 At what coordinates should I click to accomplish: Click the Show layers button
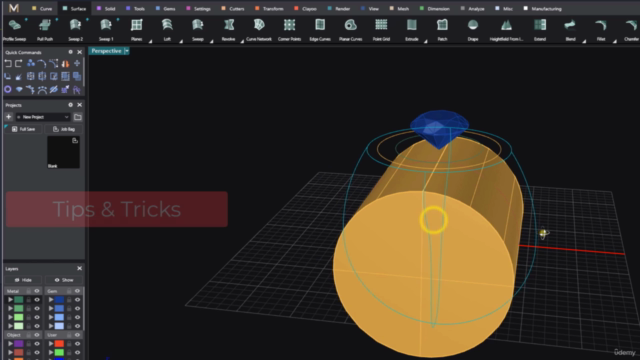[64, 280]
